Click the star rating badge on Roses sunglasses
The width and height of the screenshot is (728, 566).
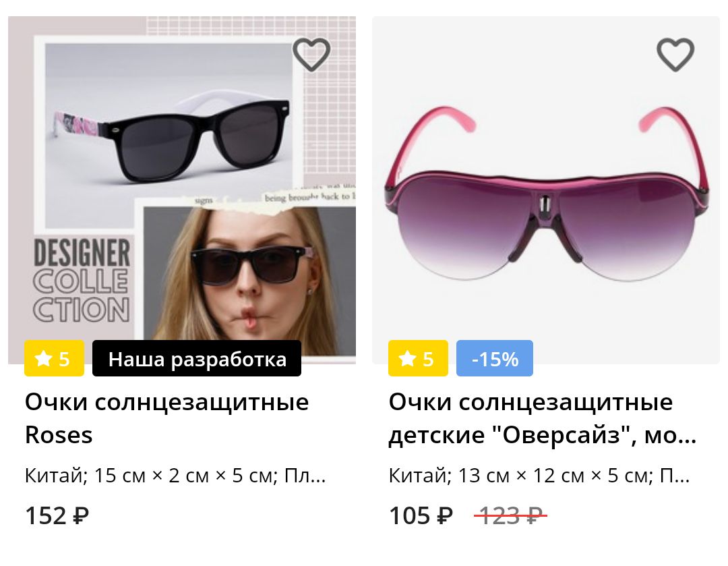point(55,358)
